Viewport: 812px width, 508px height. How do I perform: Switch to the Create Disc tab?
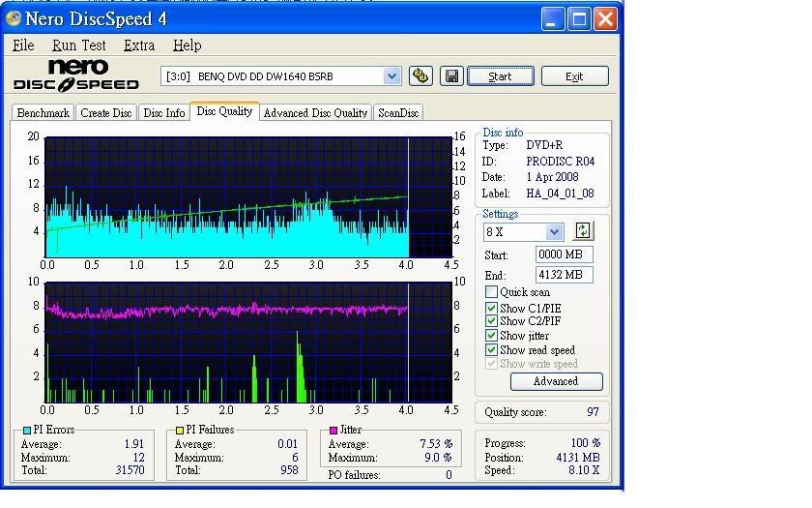point(106,112)
